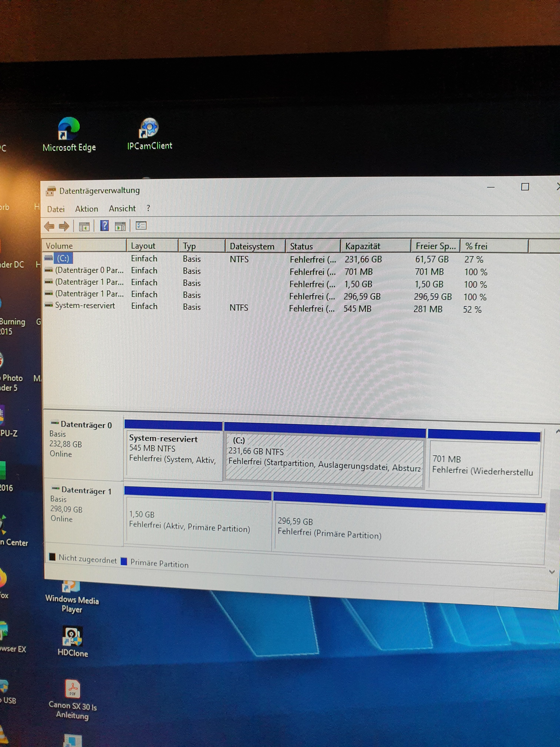560x747 pixels.
Task: Click the forward arrow toolbar button
Action: coord(64,226)
